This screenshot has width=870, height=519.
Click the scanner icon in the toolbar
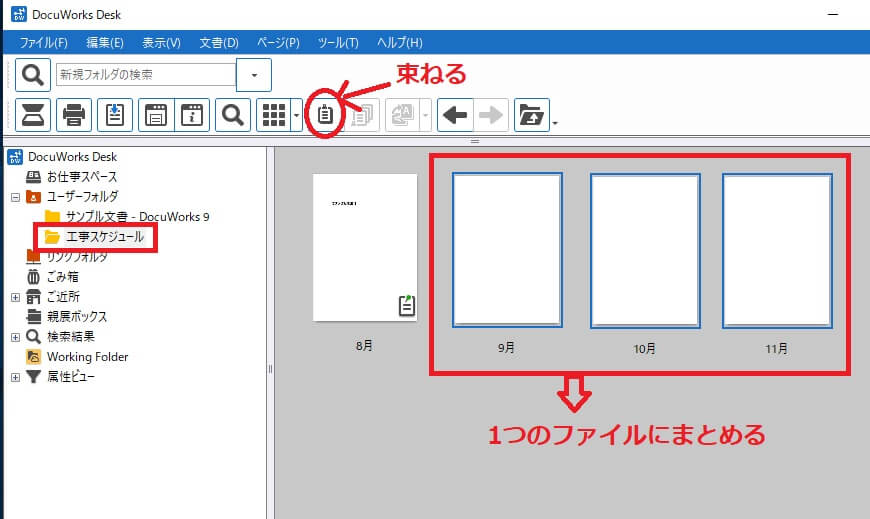pyautogui.click(x=32, y=115)
